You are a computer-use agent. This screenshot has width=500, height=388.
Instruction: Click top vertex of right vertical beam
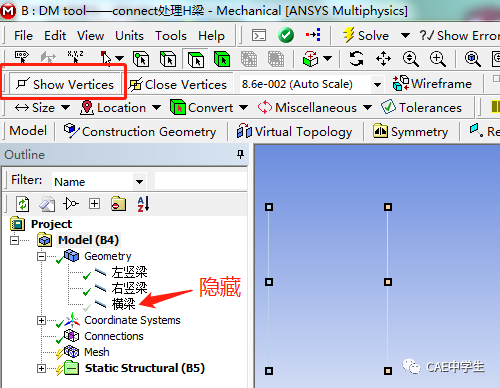388,207
